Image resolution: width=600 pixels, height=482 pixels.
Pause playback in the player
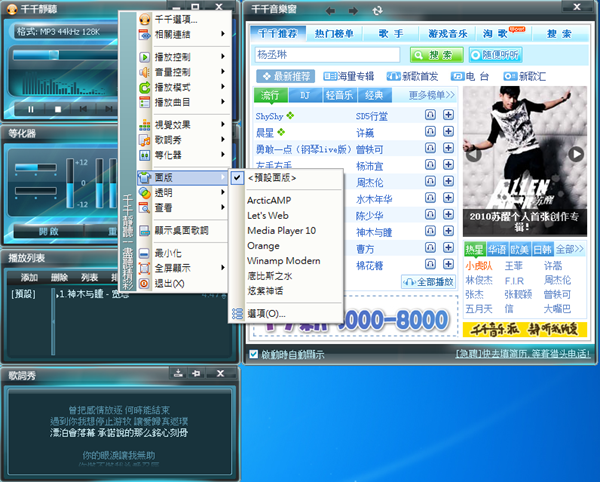coord(31,108)
